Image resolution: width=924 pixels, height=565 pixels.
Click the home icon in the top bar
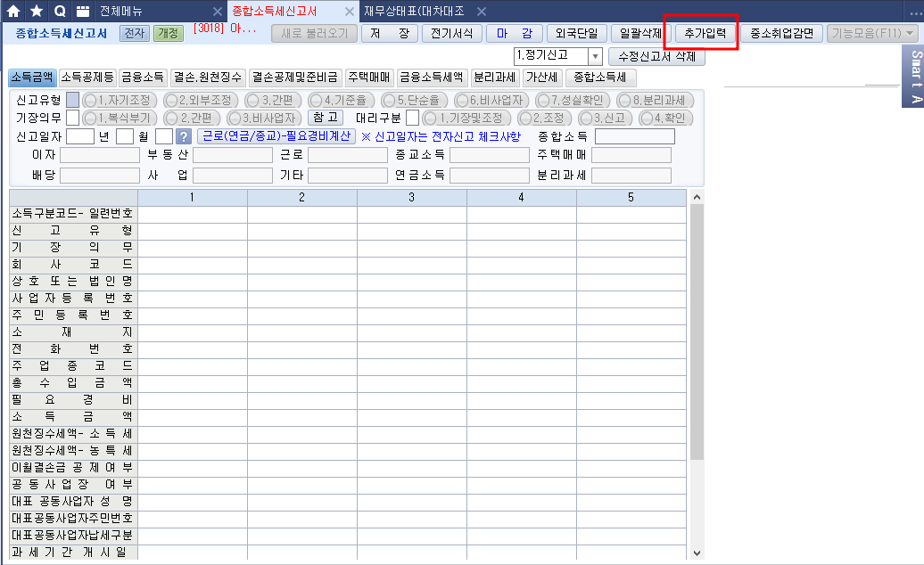[x=13, y=12]
